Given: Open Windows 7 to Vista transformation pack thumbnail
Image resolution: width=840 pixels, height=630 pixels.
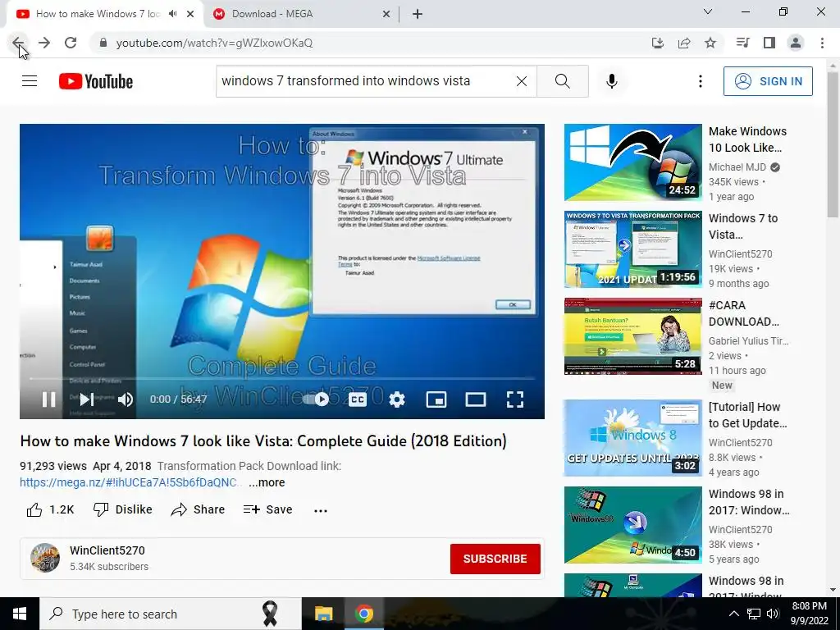Looking at the screenshot, I should [632, 249].
